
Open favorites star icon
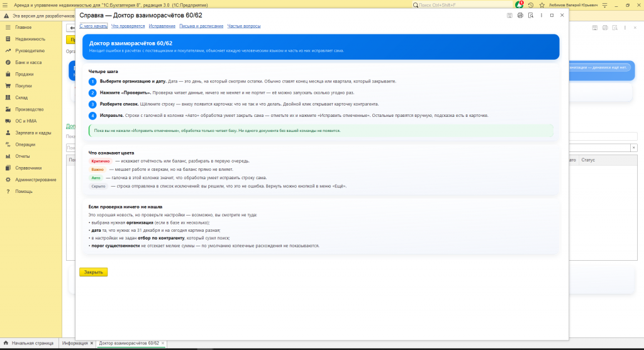pyautogui.click(x=541, y=5)
